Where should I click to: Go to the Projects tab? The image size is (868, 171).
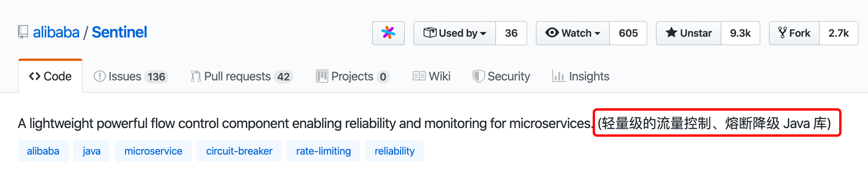click(x=352, y=77)
